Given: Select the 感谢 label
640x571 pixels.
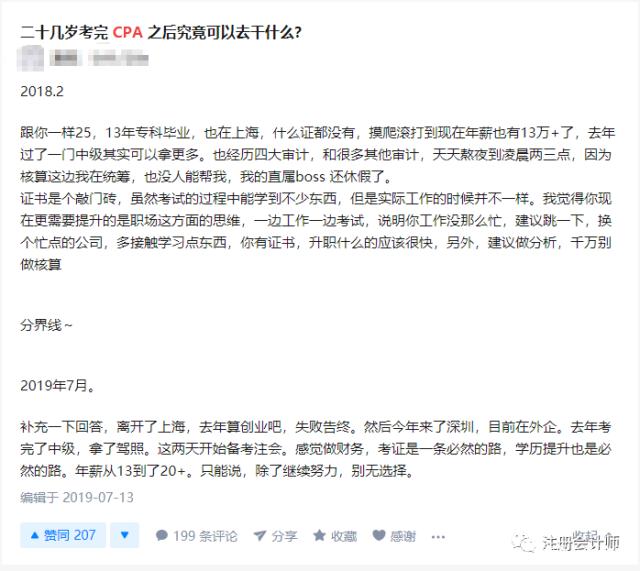Looking at the screenshot, I should coord(403,535).
